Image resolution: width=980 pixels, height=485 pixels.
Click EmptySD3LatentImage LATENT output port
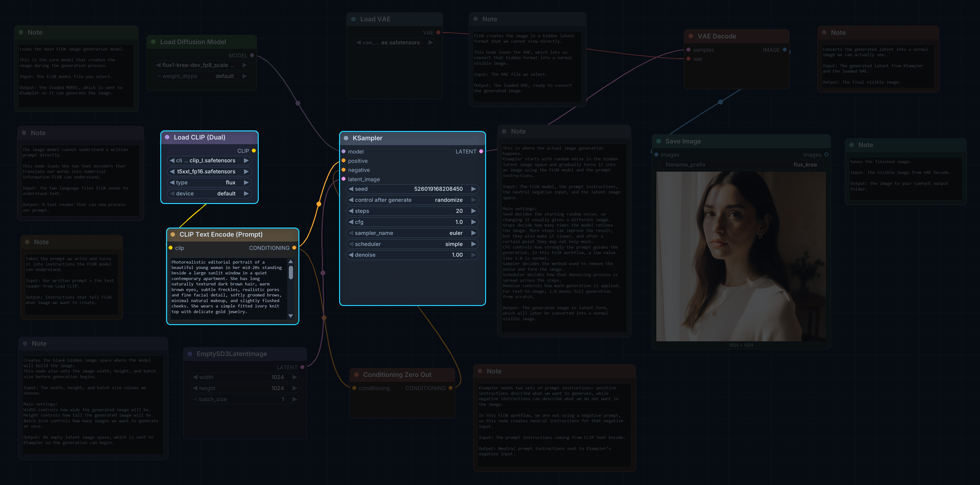(302, 367)
